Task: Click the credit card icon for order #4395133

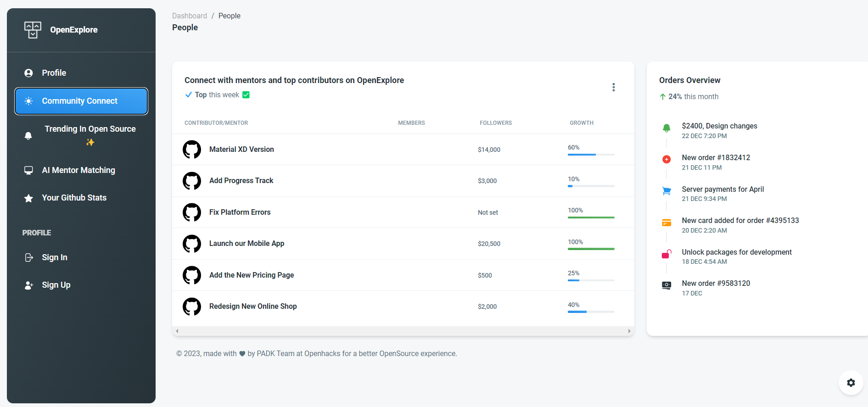Action: tap(666, 223)
